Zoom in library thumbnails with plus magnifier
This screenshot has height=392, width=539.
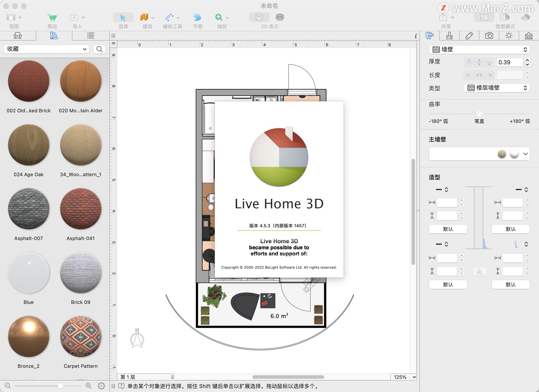(88, 386)
